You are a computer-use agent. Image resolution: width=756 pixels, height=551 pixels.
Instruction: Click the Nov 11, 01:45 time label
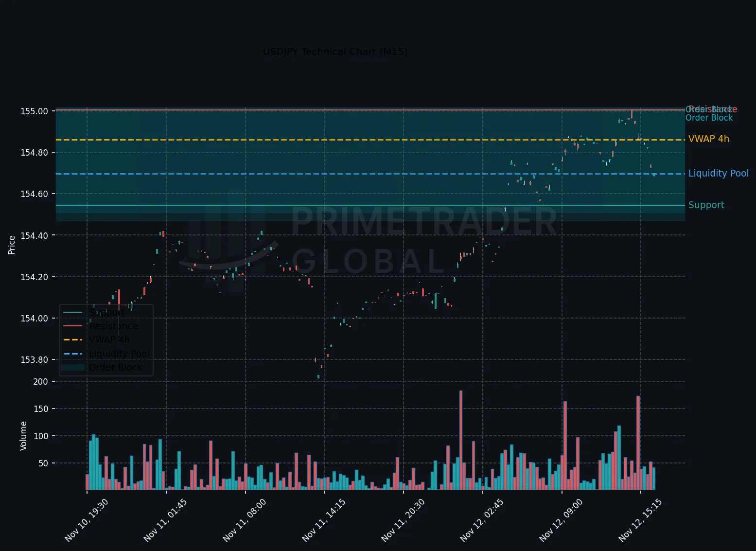165,520
